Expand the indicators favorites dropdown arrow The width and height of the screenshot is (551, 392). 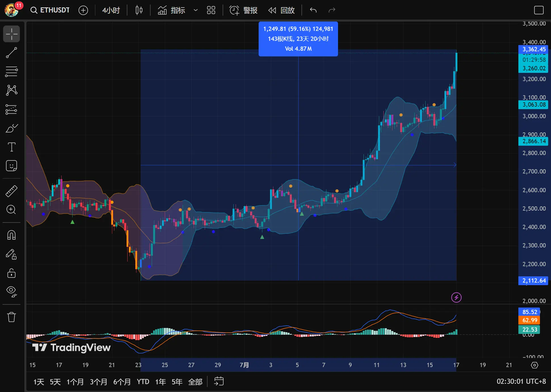(x=195, y=10)
